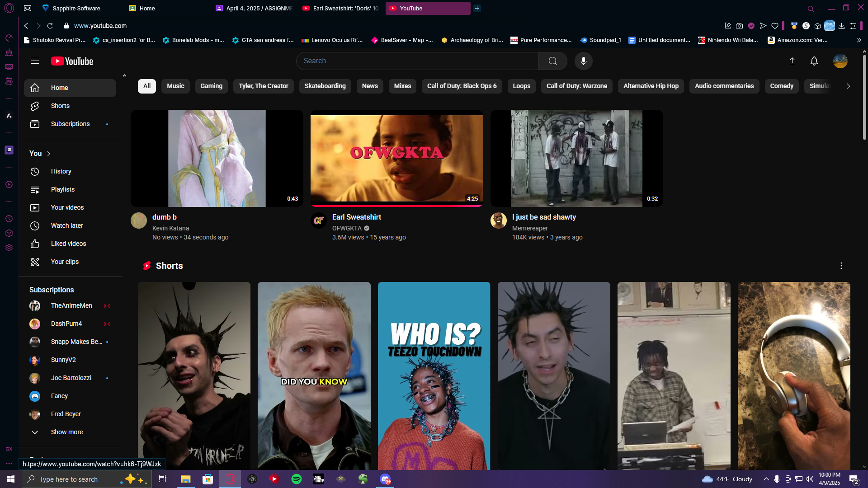Open the browser snapshot camera tool
Screen dimensions: 868x488
pyautogui.click(x=739, y=26)
